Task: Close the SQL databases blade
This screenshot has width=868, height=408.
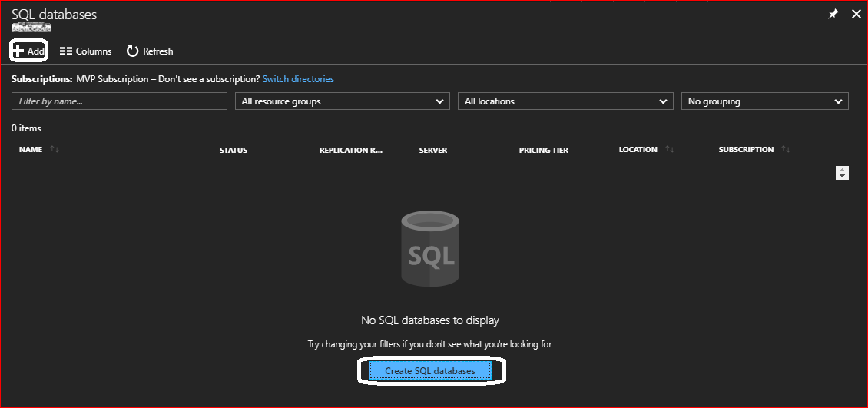Action: pos(856,15)
